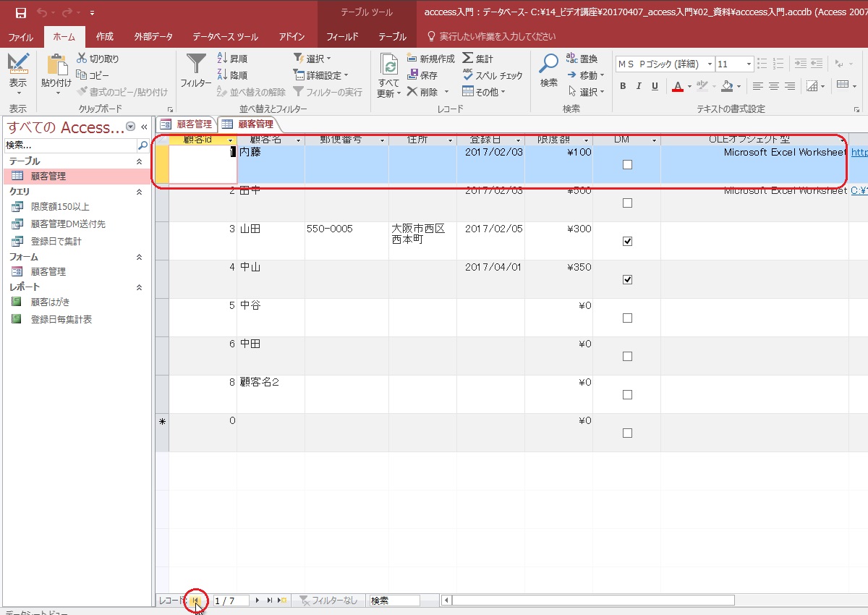Click the 検索 magnifier icon in the ribbon
Image resolution: width=868 pixels, height=615 pixels.
click(549, 64)
